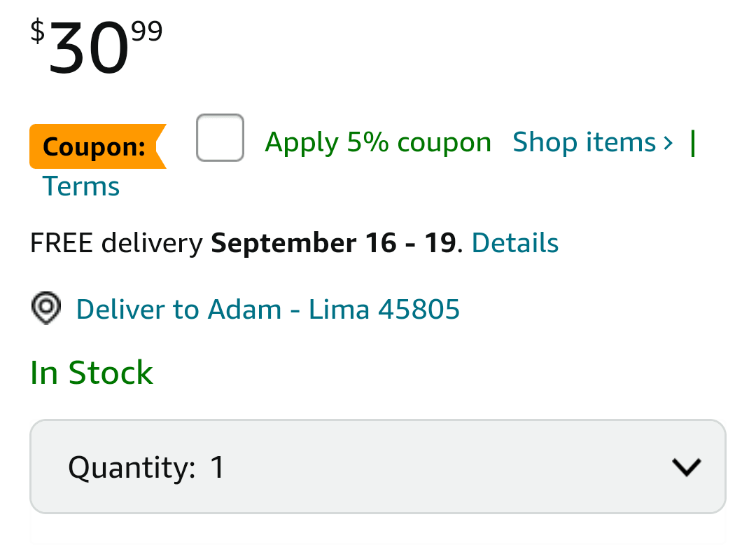Image resolution: width=756 pixels, height=545 pixels.
Task: Click the $30.99 price
Action: 97,46
